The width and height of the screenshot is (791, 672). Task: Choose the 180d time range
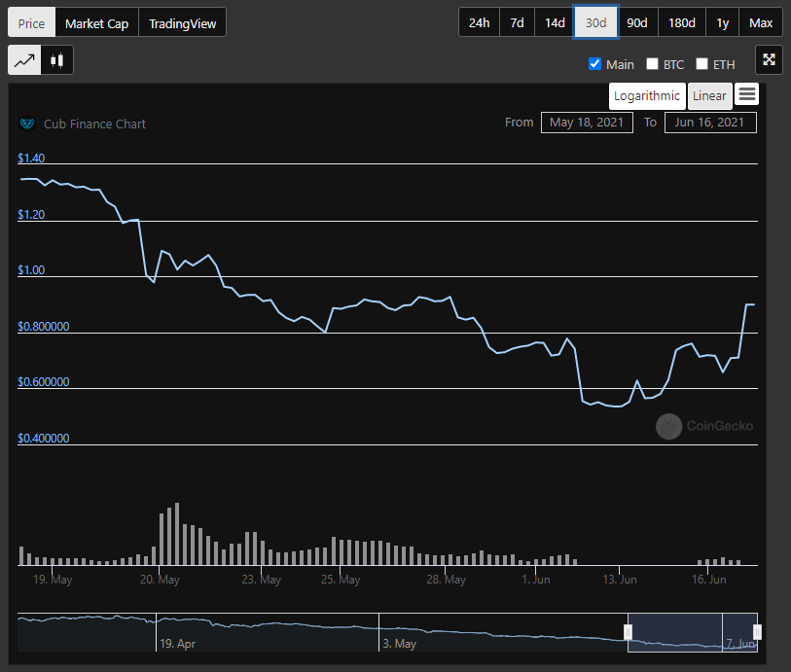(681, 22)
